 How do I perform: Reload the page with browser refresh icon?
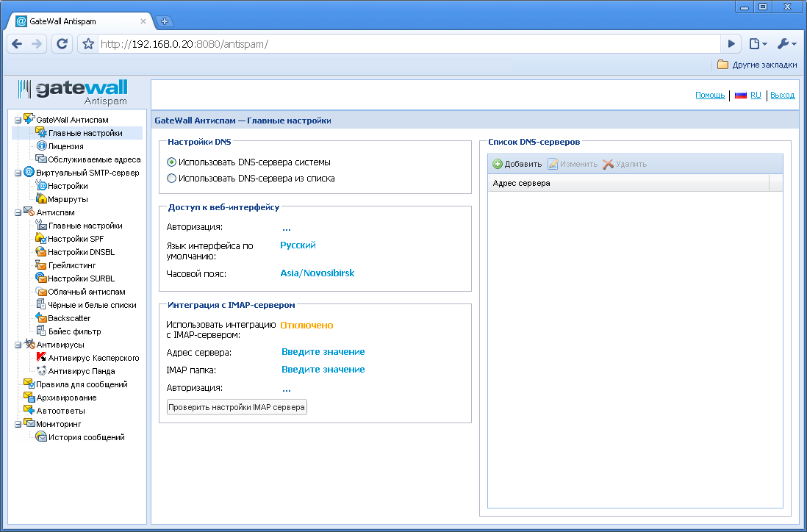point(62,43)
